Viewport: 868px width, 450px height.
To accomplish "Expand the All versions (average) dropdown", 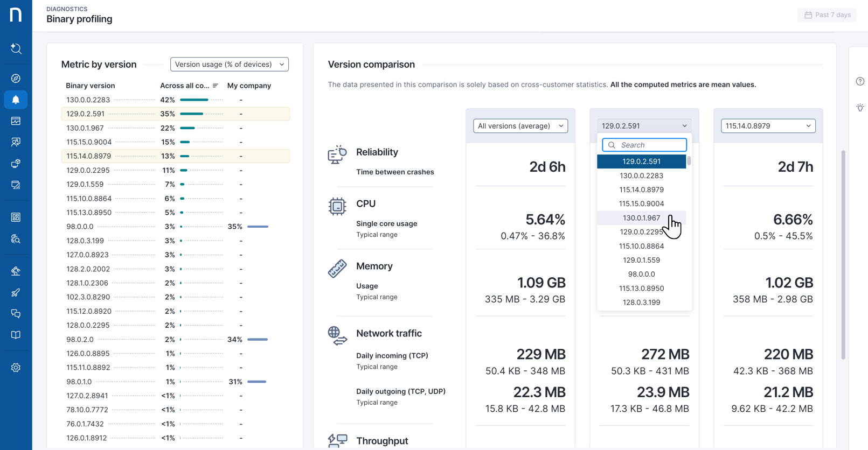I will click(520, 126).
